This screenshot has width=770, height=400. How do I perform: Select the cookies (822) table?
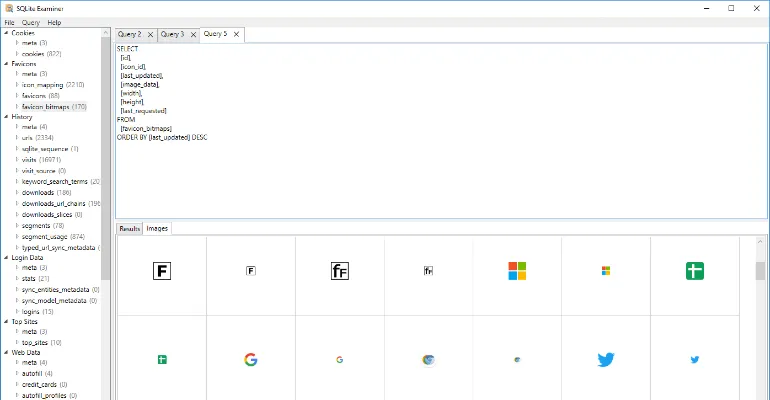(x=41, y=54)
